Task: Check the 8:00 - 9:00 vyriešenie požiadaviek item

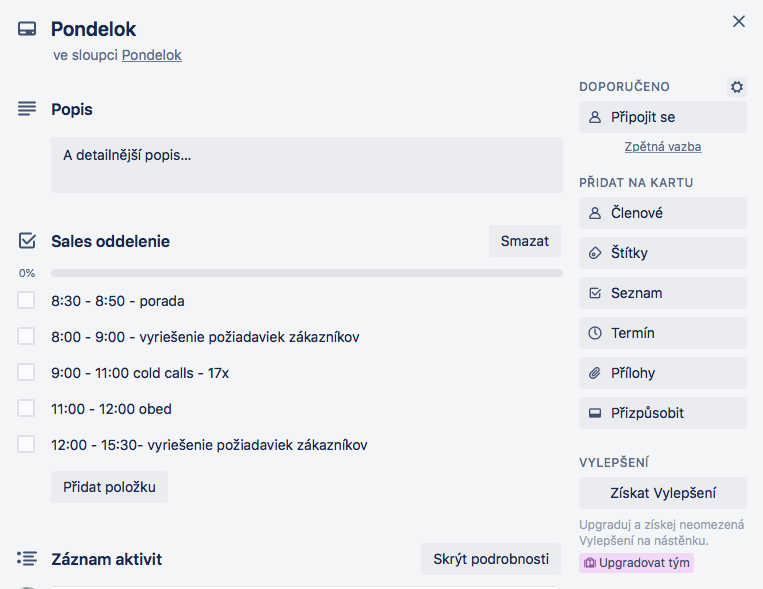Action: 26,336
